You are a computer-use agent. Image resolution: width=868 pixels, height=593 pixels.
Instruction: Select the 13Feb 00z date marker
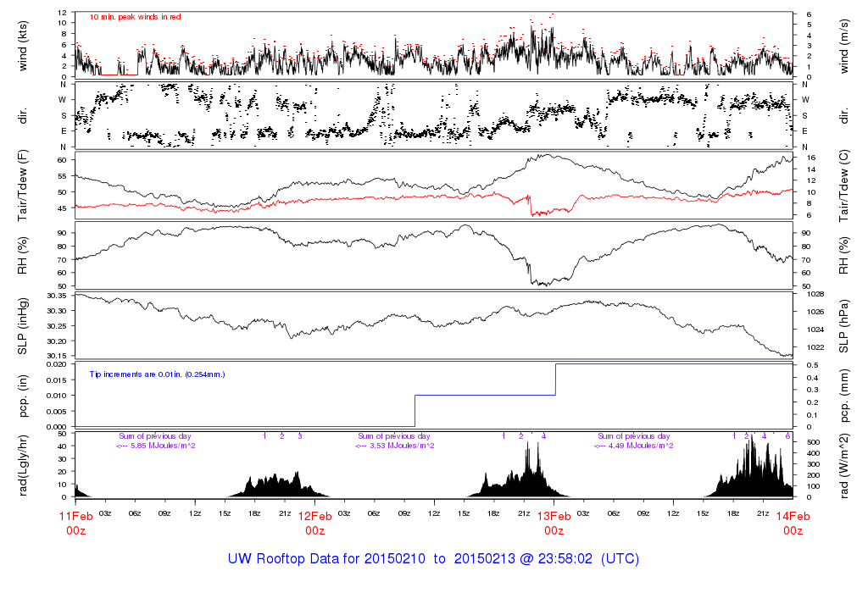pos(554,523)
